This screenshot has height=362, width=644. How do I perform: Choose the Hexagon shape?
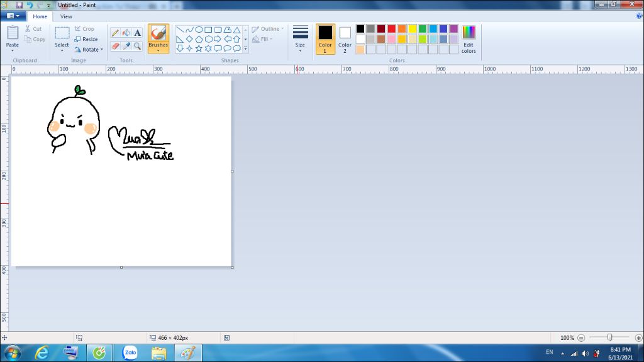click(208, 39)
